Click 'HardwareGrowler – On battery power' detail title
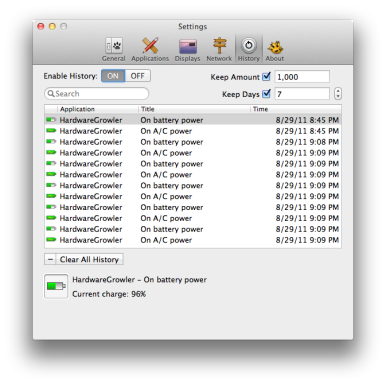 click(x=139, y=280)
